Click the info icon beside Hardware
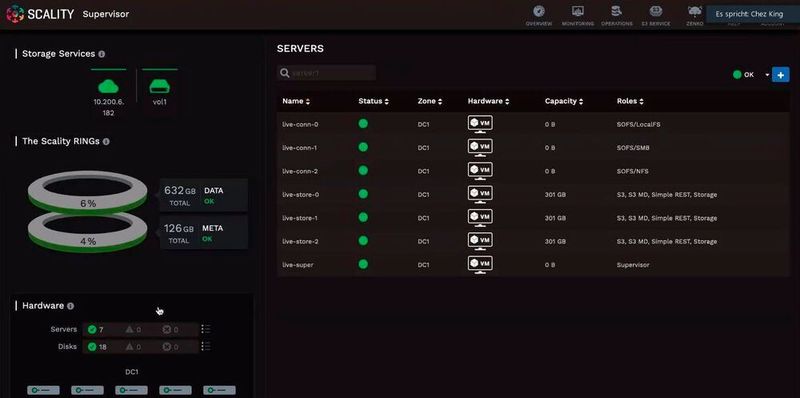 (x=70, y=306)
